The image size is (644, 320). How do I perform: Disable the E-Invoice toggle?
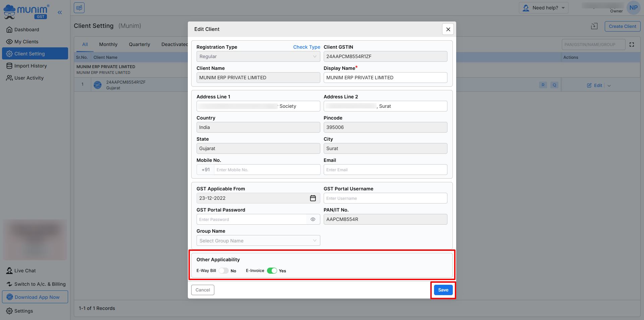click(x=272, y=271)
